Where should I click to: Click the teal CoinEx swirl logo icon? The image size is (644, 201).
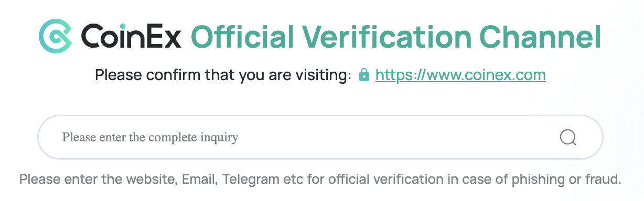(56, 37)
